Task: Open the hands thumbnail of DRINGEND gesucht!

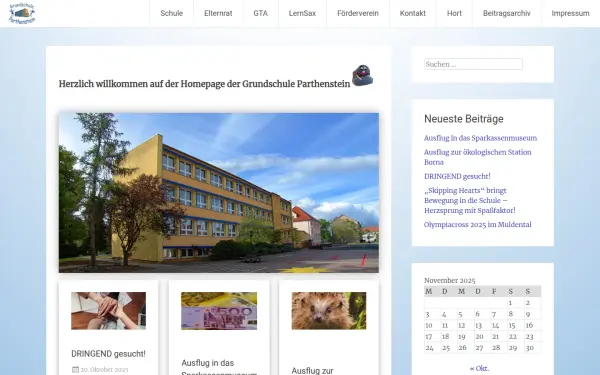Action: tap(108, 311)
